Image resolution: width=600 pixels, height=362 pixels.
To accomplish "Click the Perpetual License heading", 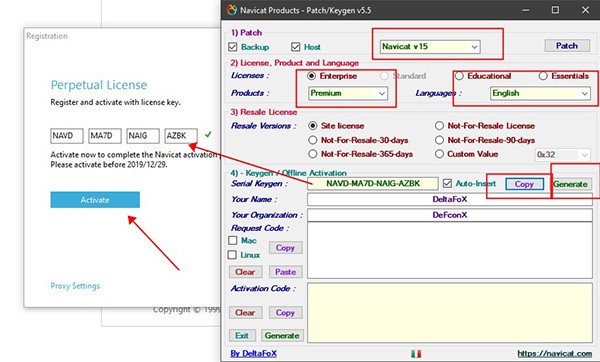I will coord(99,85).
